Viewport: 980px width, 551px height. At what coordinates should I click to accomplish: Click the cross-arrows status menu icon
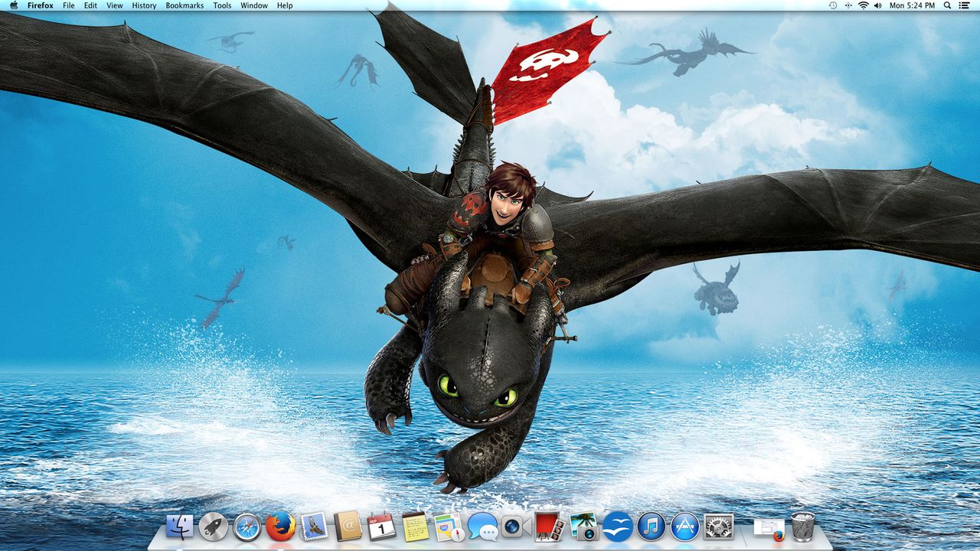[x=848, y=5]
